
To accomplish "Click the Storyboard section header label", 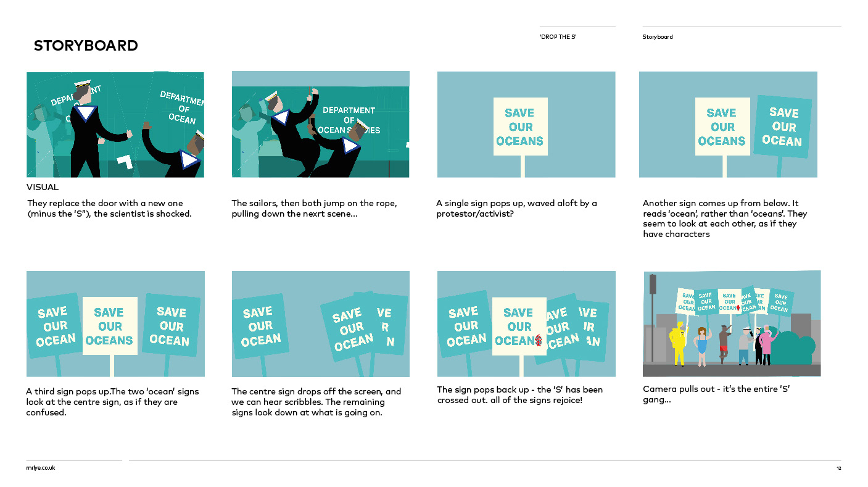I will 658,37.
